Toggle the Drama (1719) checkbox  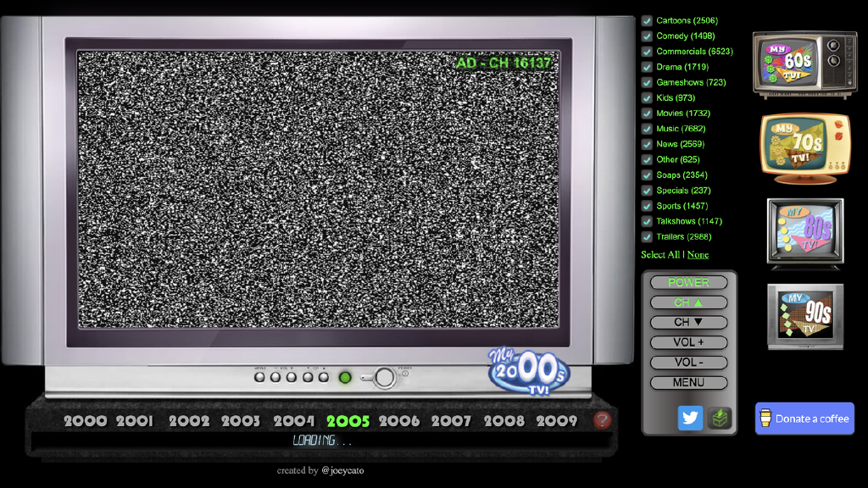[x=647, y=68]
